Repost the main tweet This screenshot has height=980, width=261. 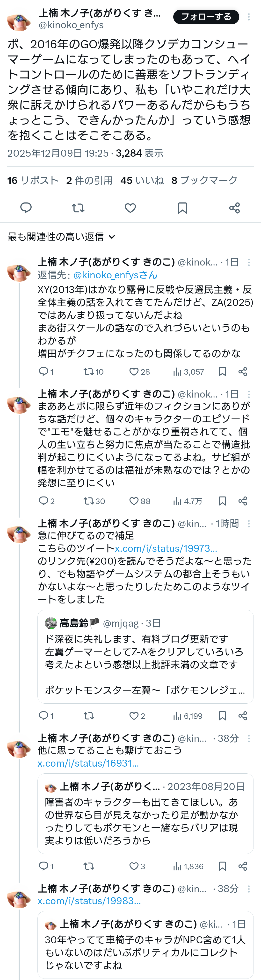(78, 208)
